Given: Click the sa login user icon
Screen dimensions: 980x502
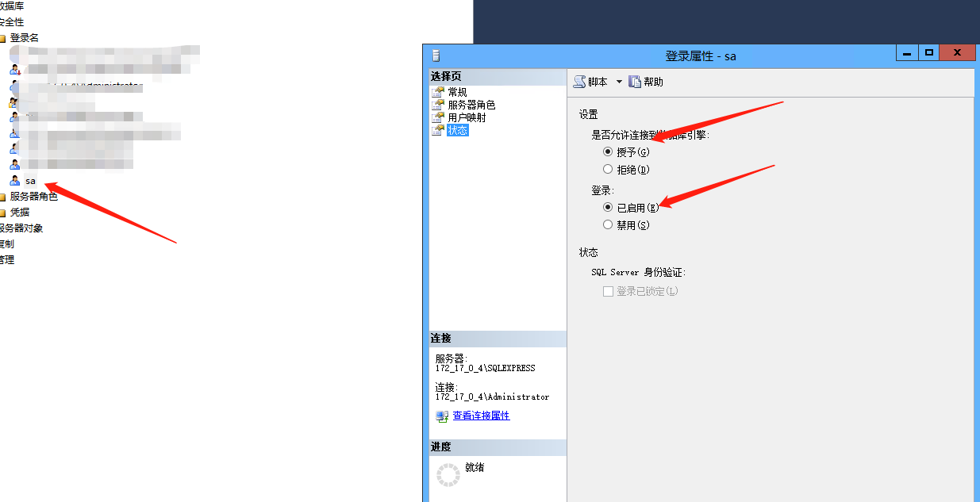Looking at the screenshot, I should click(x=14, y=181).
